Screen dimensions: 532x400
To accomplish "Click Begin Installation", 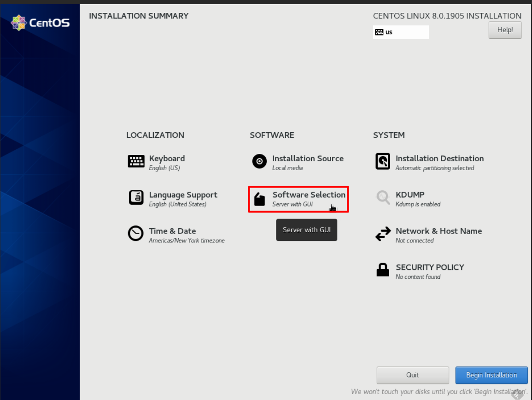I will click(x=491, y=375).
